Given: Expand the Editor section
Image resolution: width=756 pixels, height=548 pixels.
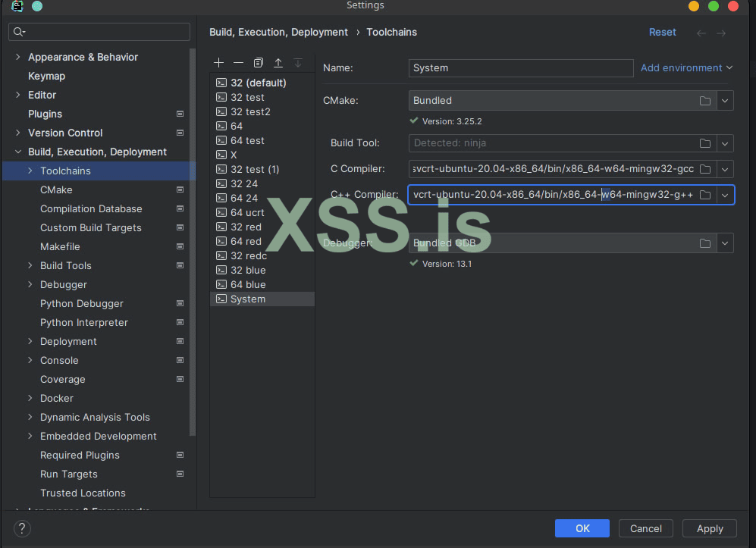Looking at the screenshot, I should [x=18, y=95].
